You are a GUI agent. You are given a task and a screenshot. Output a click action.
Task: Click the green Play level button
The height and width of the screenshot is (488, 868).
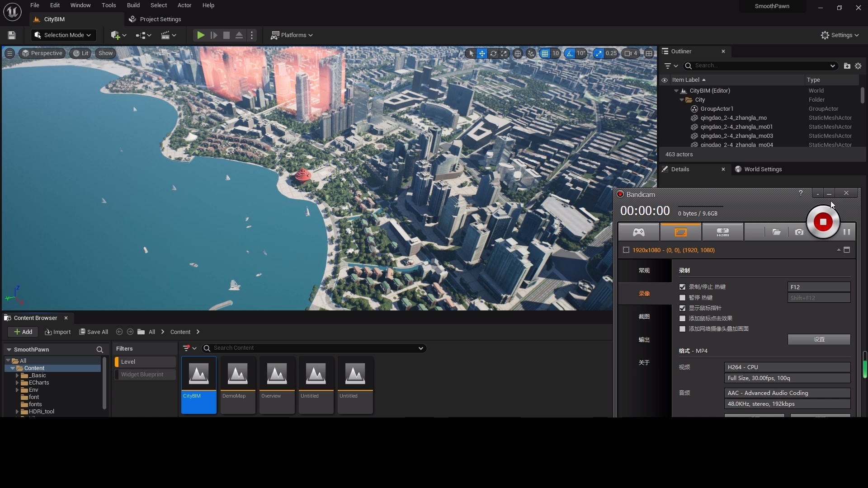tap(201, 35)
